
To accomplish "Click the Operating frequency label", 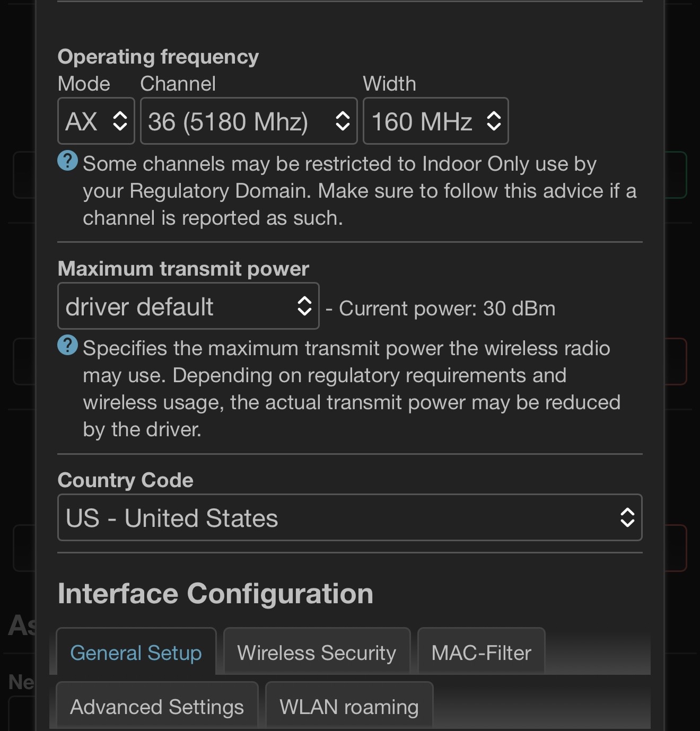I will [158, 57].
